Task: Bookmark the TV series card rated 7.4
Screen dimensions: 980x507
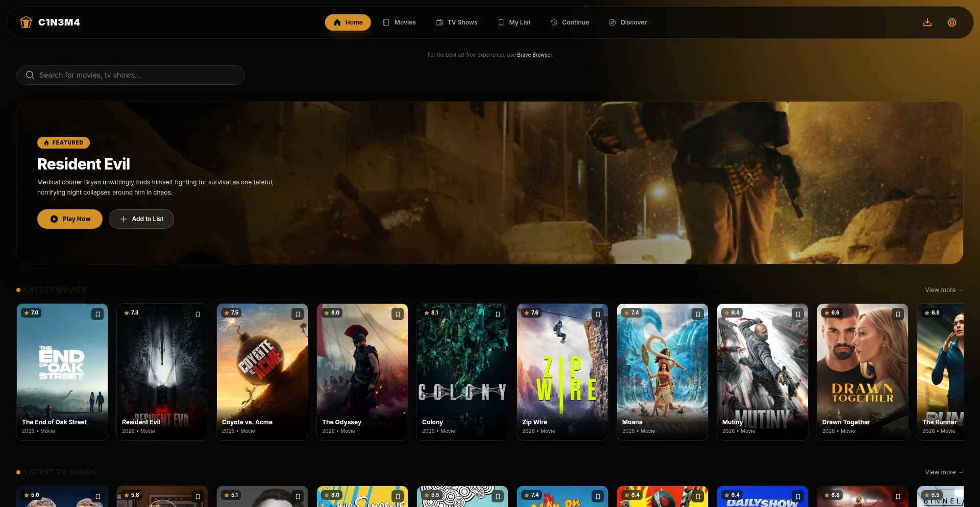Action: (598, 496)
